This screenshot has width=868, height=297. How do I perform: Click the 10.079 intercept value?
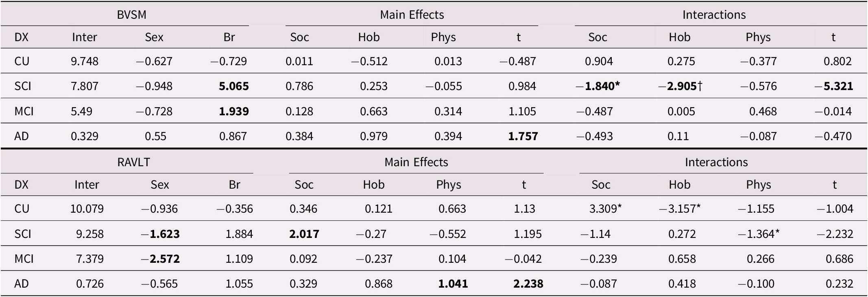[x=87, y=209]
